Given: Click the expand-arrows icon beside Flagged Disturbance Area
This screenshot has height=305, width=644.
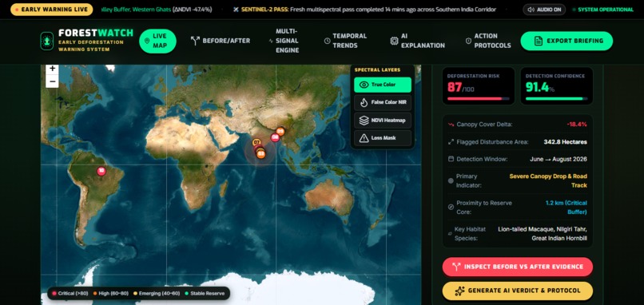Looking at the screenshot, I should pyautogui.click(x=451, y=142).
